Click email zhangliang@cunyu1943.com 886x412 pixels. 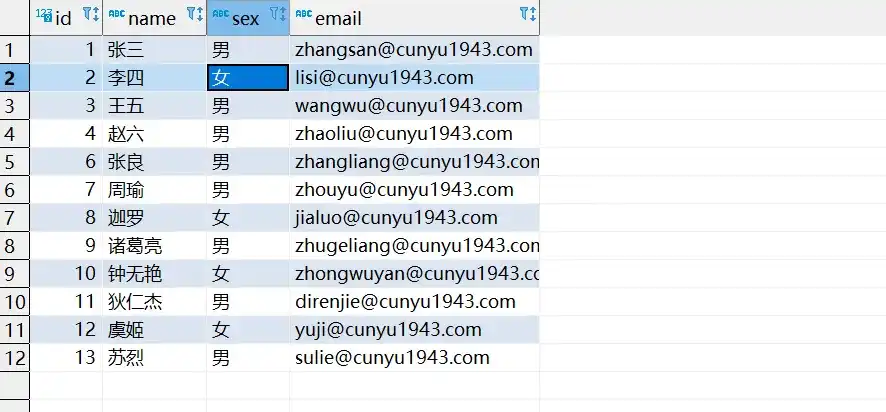coord(416,162)
